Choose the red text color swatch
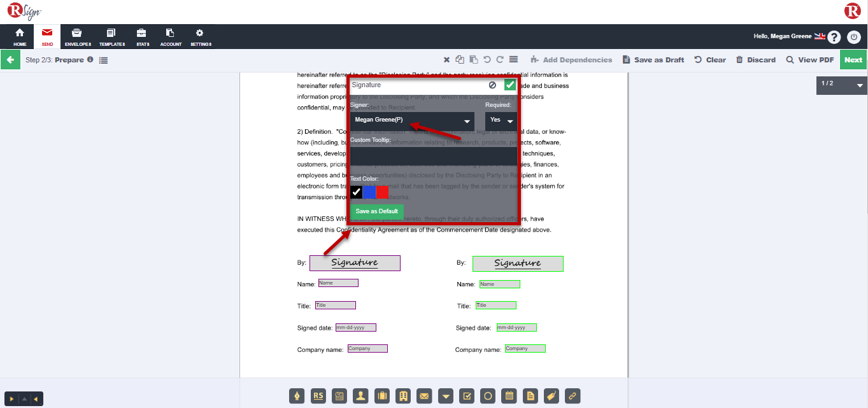Screen dimensions: 868x408 [x=382, y=192]
